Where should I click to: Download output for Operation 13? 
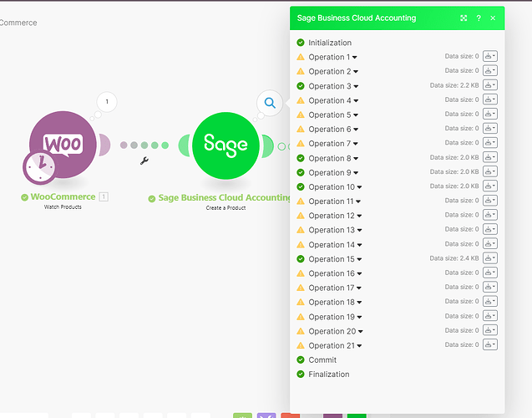tap(490, 229)
